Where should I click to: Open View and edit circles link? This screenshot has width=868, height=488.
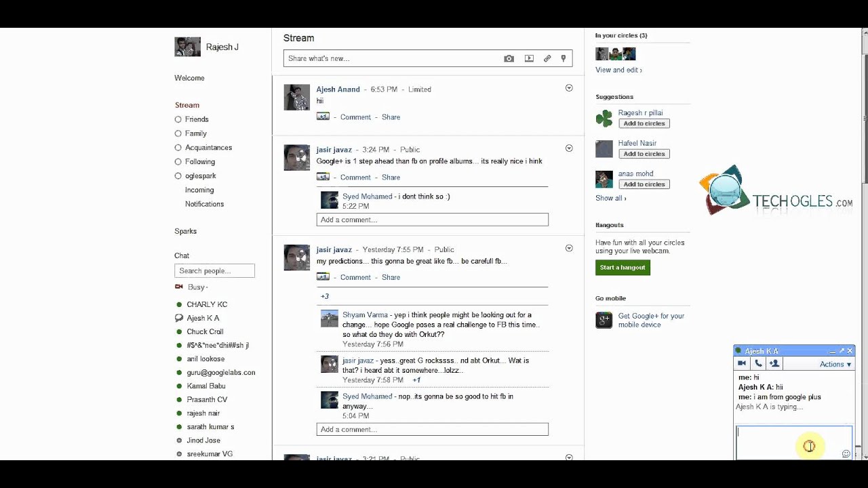pos(618,70)
